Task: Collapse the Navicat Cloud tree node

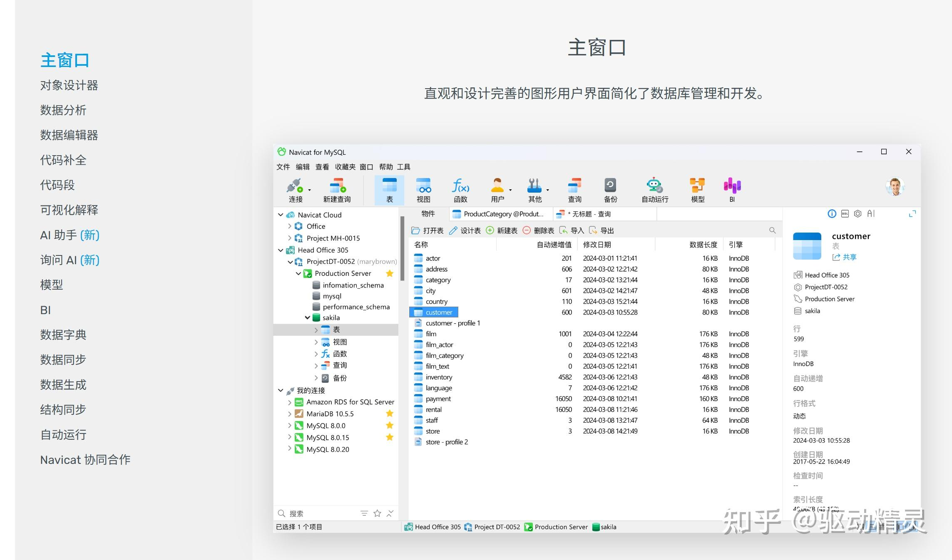Action: point(281,215)
